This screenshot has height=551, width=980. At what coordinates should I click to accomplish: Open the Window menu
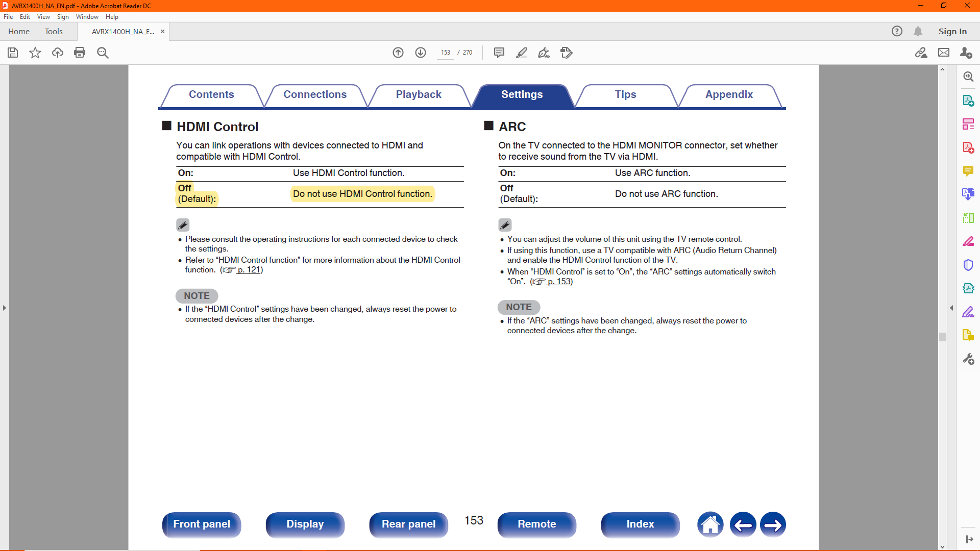pos(87,17)
